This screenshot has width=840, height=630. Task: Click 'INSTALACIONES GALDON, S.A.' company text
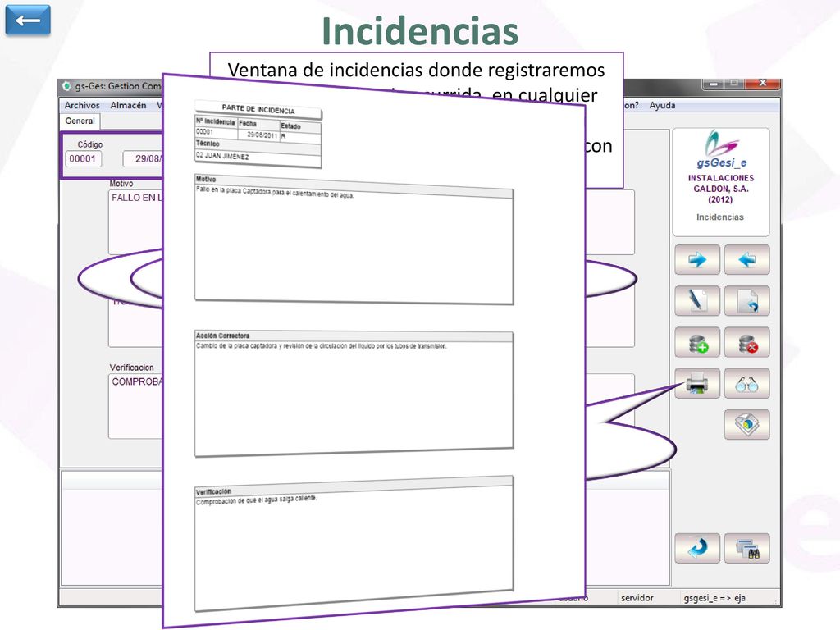tap(721, 183)
